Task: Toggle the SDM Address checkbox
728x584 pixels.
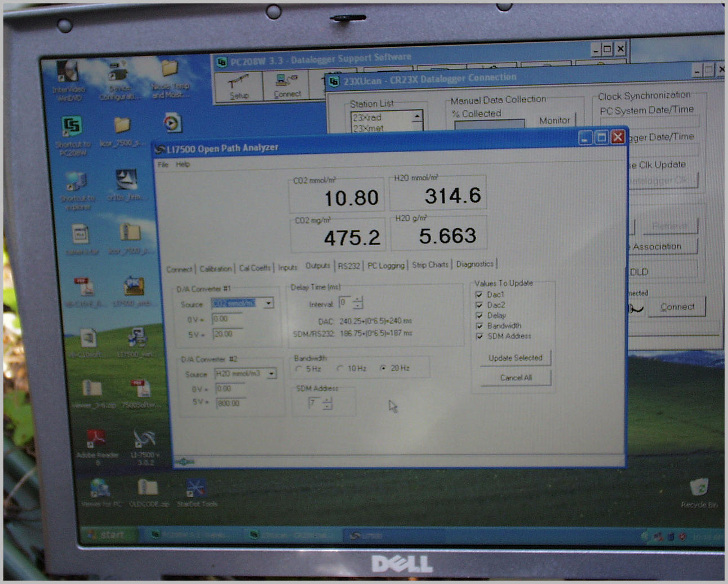Action: pyautogui.click(x=480, y=337)
